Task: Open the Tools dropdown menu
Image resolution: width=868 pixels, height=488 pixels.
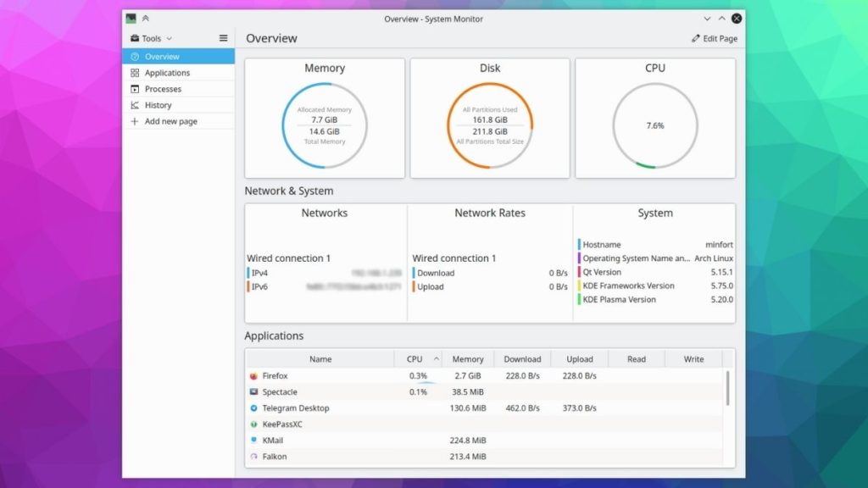Action: (x=151, y=37)
